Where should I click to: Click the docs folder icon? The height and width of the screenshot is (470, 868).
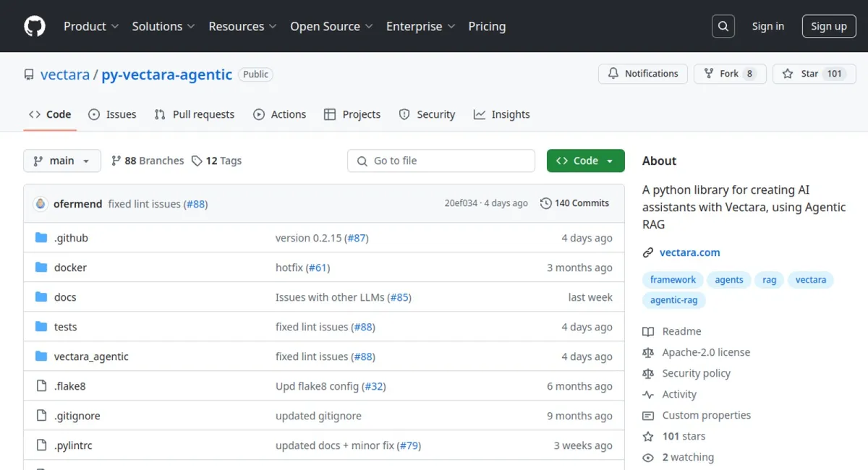41,297
